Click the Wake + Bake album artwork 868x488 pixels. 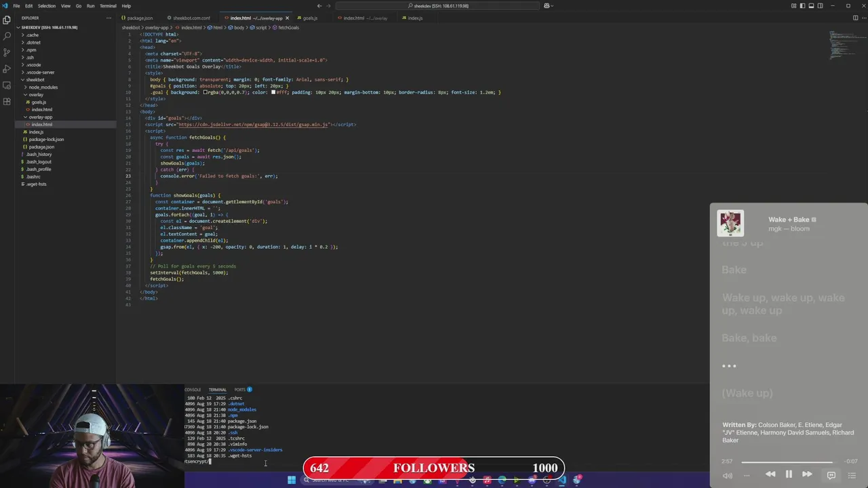coord(731,223)
